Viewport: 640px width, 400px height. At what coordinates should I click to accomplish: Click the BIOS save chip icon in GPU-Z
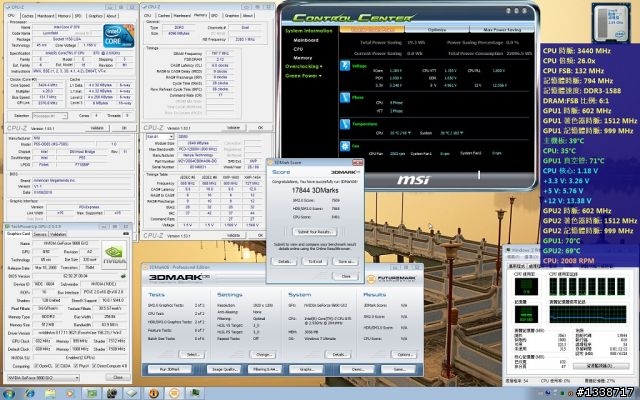click(x=123, y=276)
